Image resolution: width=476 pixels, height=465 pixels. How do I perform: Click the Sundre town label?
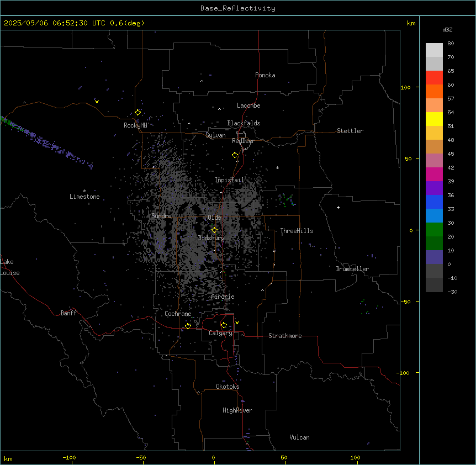coord(161,216)
